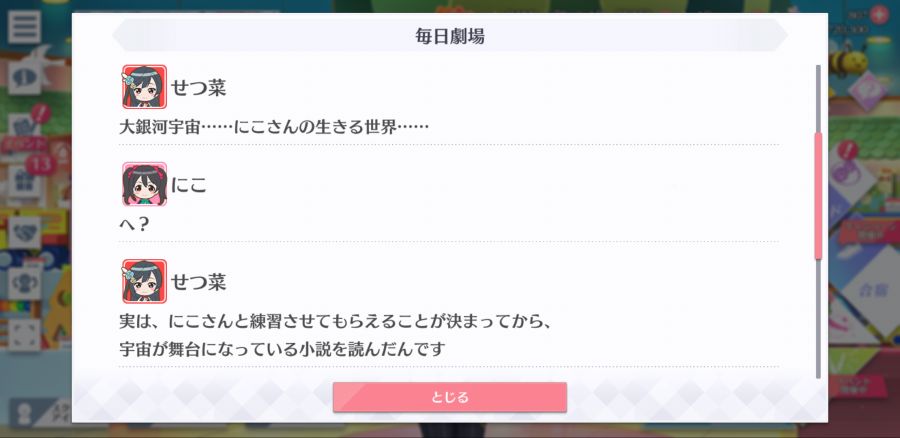Open the trophy icon in sidebar
The width and height of the screenshot is (900, 438).
(25, 283)
